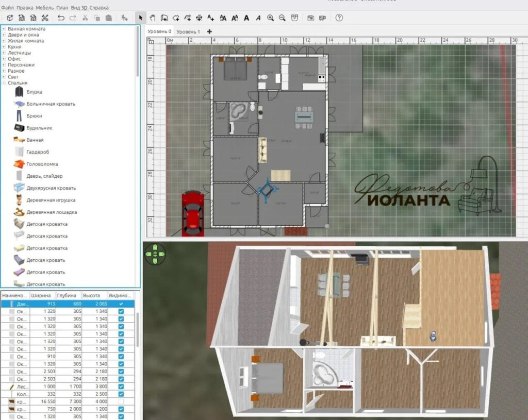This screenshot has width=528, height=420.
Task: Click the Add furniture to home icon
Action: [125, 18]
